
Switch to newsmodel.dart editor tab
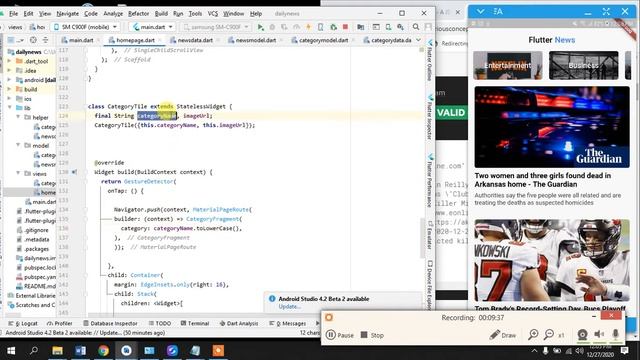(254, 40)
